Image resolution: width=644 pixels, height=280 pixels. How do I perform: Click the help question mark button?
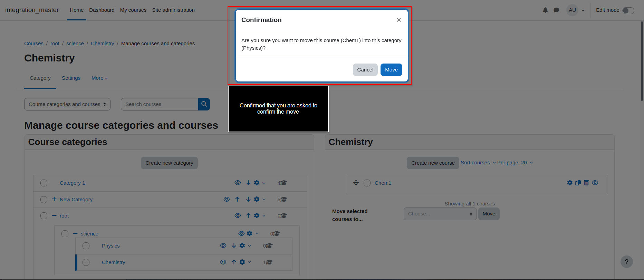(627, 262)
